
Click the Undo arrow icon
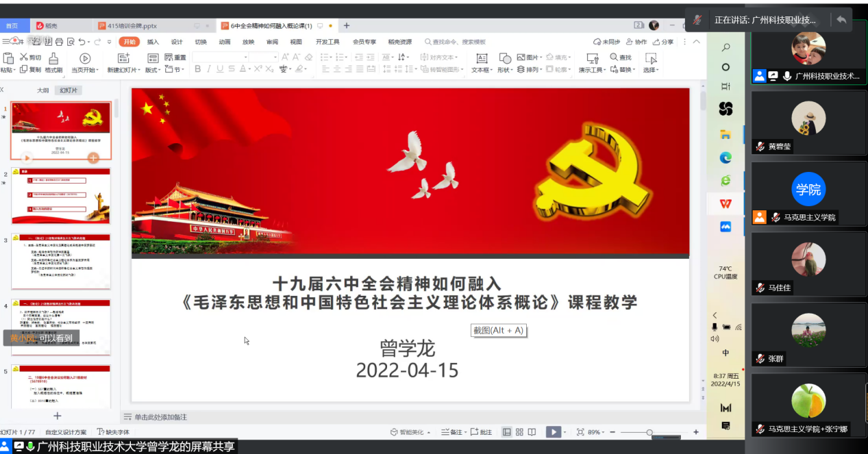[x=82, y=42]
